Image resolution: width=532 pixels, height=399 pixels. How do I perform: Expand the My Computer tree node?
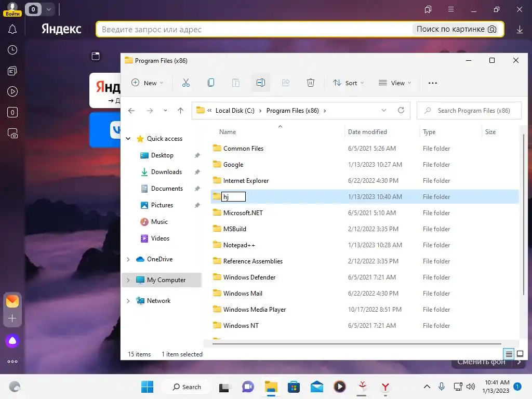[x=128, y=280]
